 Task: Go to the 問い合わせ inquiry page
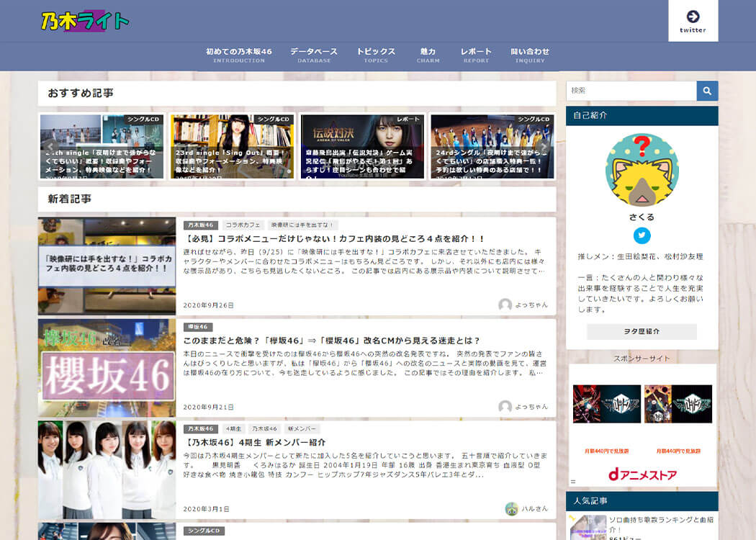coord(530,55)
